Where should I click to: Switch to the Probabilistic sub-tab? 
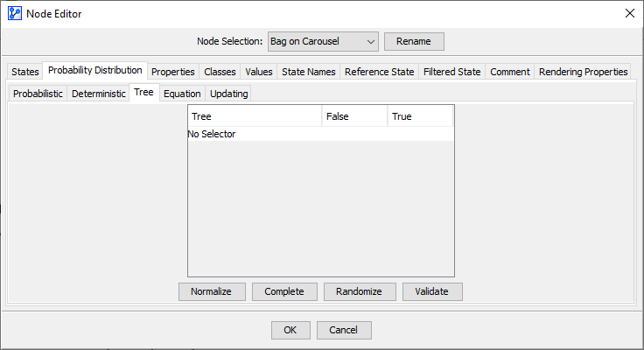pyautogui.click(x=38, y=94)
